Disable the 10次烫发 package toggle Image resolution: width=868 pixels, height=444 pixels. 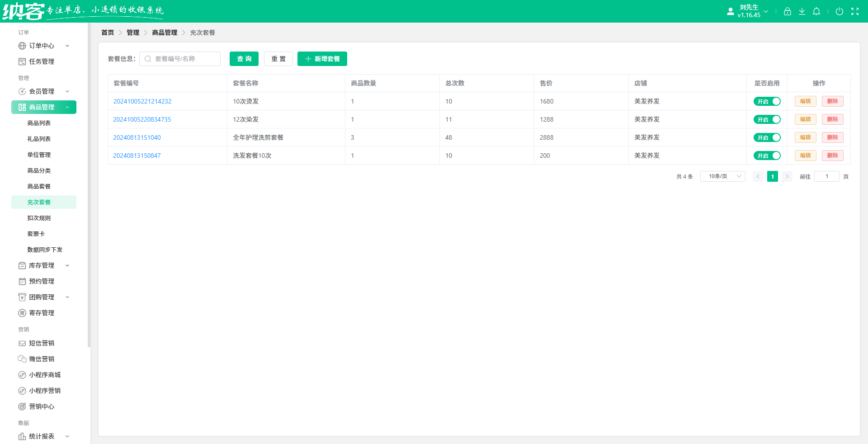tap(767, 101)
